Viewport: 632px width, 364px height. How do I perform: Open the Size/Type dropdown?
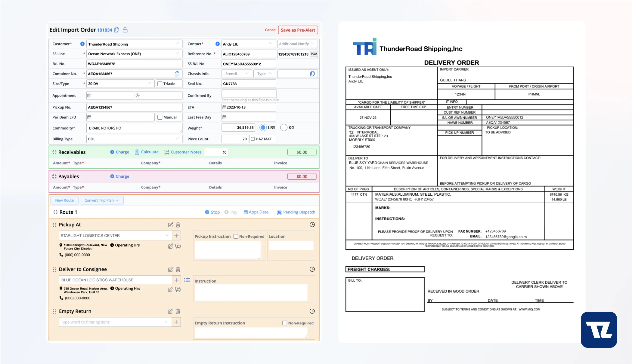(x=120, y=84)
